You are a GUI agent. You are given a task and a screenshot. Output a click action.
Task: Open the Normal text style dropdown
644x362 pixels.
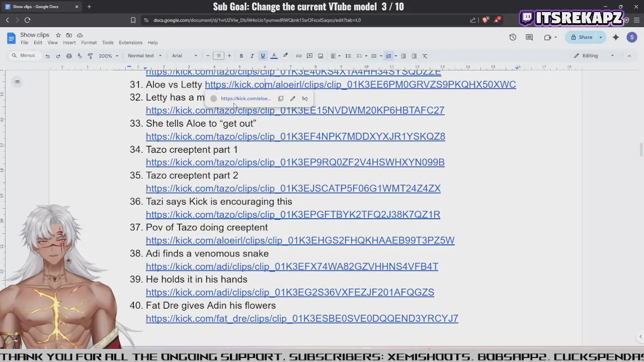[x=145, y=56]
